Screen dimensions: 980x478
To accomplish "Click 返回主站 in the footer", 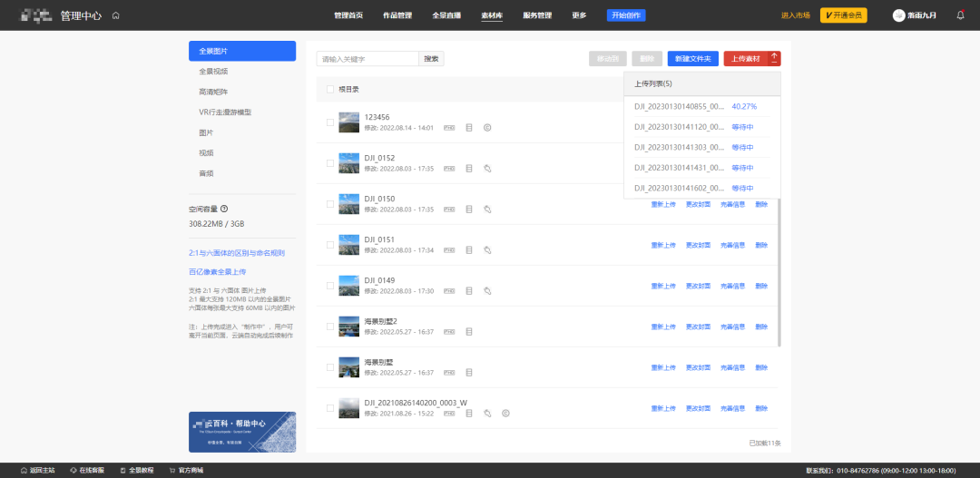I will [38, 471].
